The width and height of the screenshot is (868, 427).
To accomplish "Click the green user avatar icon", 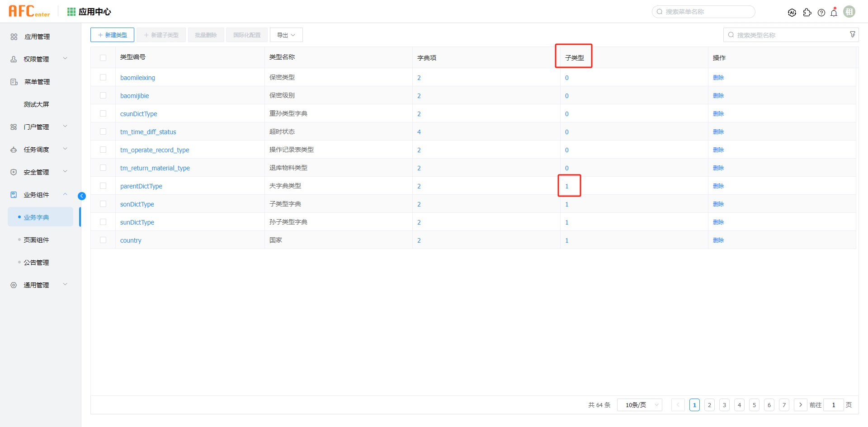I will (849, 12).
